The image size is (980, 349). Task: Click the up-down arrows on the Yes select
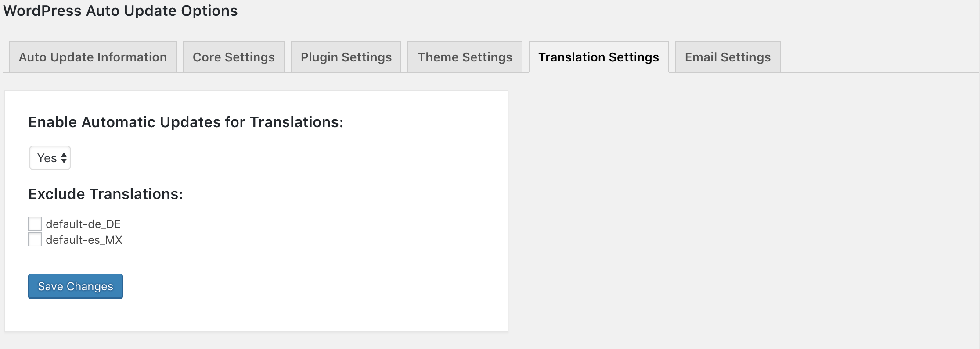click(64, 158)
